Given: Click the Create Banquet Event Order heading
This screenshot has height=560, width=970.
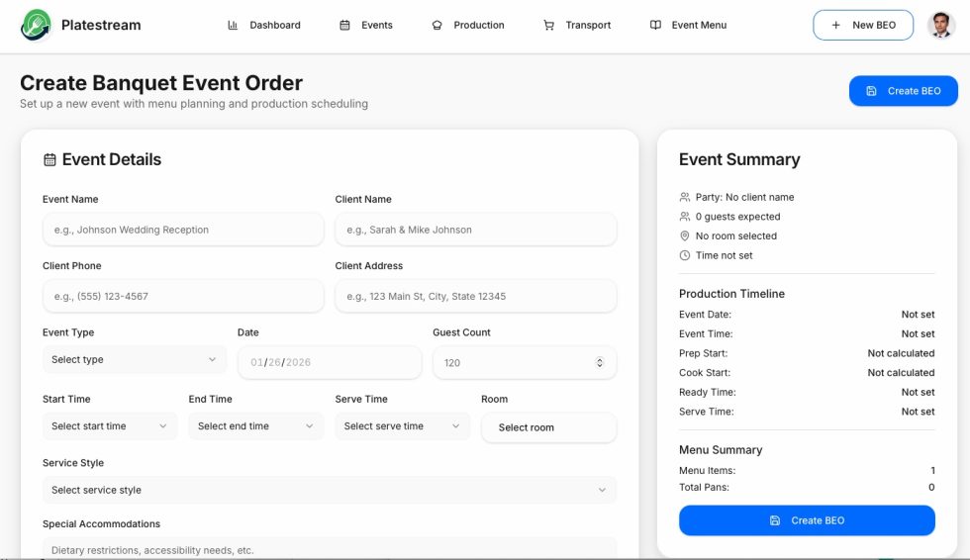Looking at the screenshot, I should (x=161, y=83).
